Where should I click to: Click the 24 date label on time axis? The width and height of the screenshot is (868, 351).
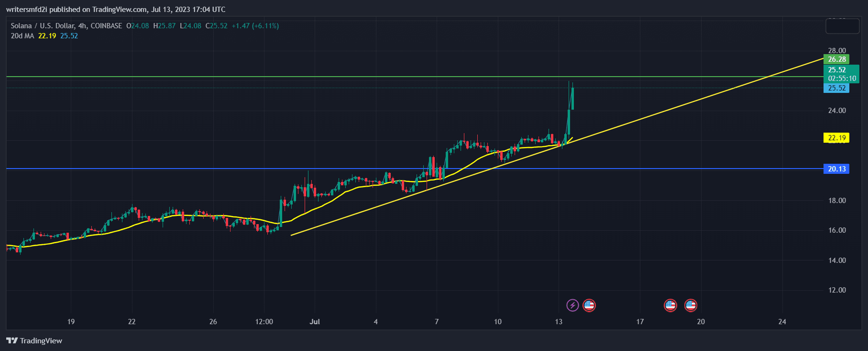(x=782, y=322)
